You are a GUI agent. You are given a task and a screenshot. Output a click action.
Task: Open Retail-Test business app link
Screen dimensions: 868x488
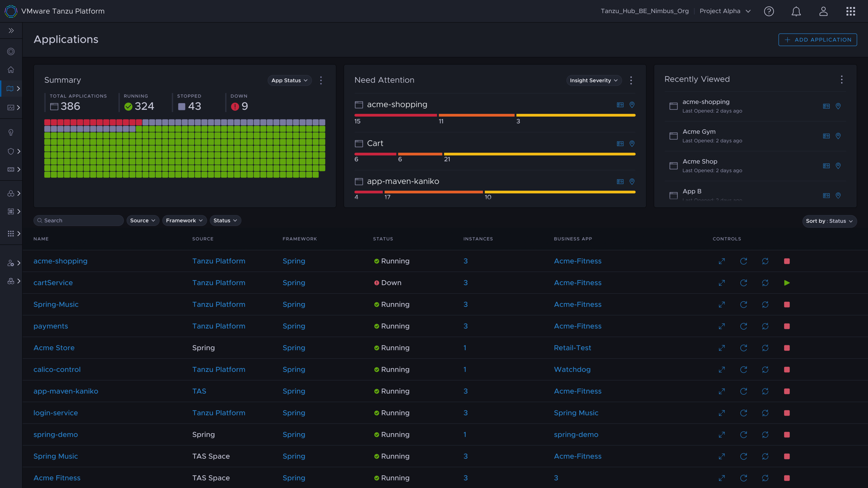pos(572,348)
